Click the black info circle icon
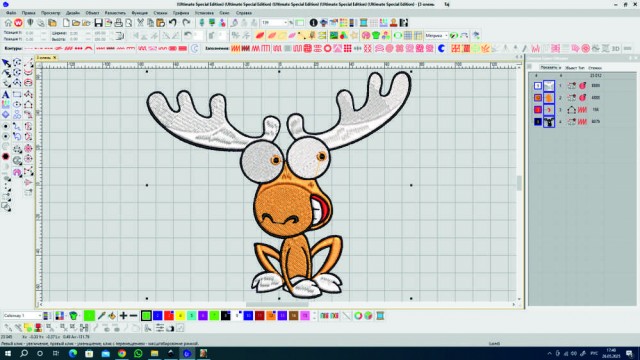 click(313, 23)
